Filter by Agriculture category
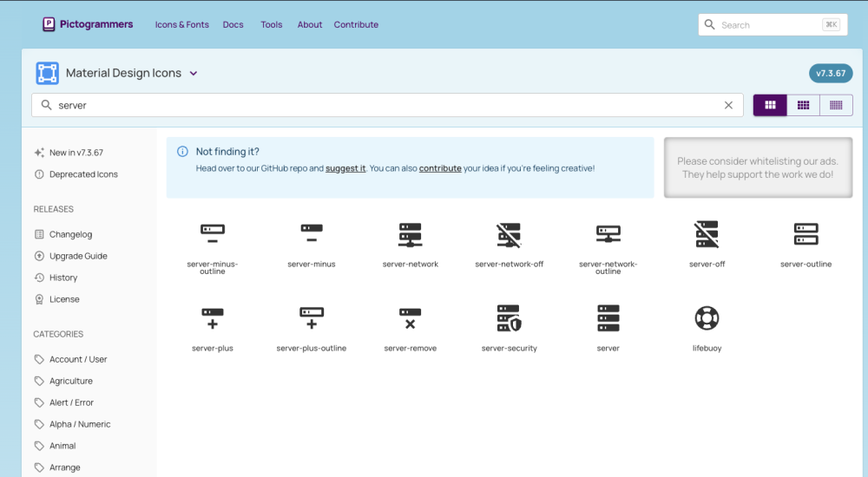 (63, 381)
